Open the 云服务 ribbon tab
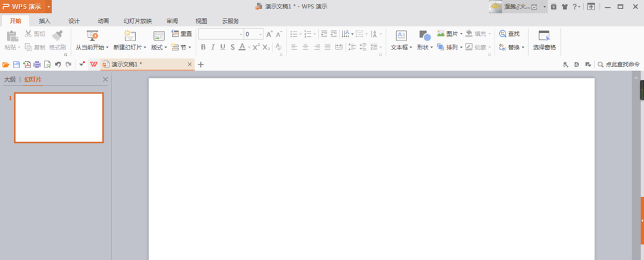 tap(231, 21)
